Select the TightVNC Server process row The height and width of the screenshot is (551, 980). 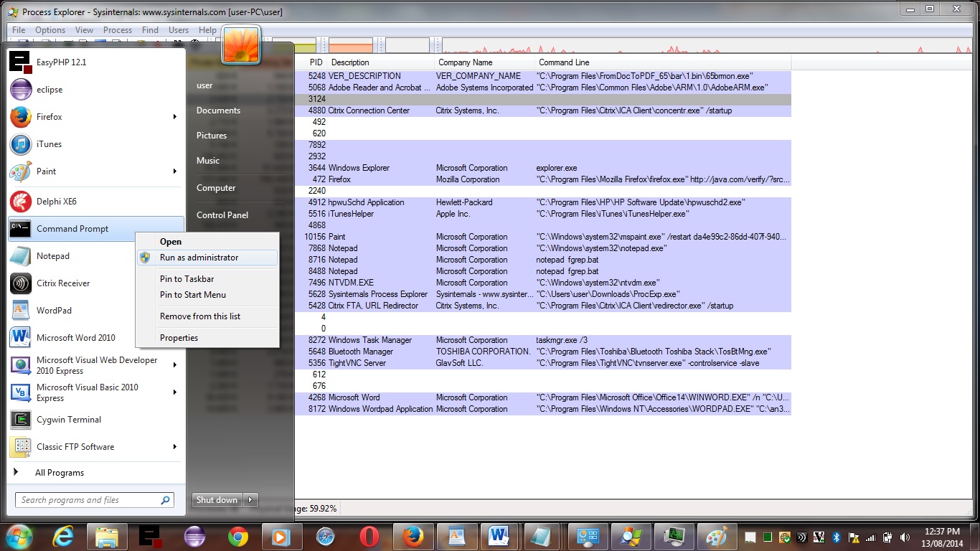(x=542, y=363)
